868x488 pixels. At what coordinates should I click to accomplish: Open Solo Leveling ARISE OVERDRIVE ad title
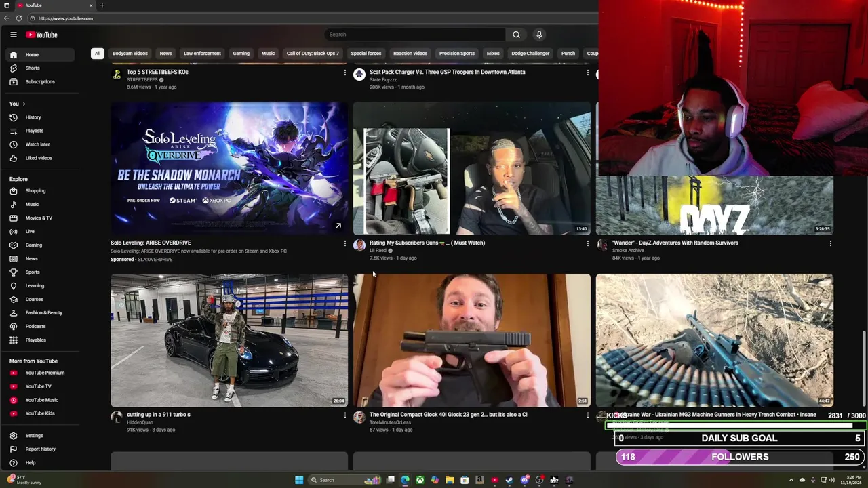tap(151, 243)
